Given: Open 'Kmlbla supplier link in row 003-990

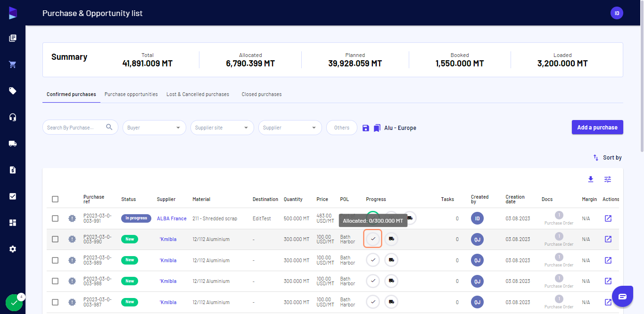Looking at the screenshot, I should [168, 239].
